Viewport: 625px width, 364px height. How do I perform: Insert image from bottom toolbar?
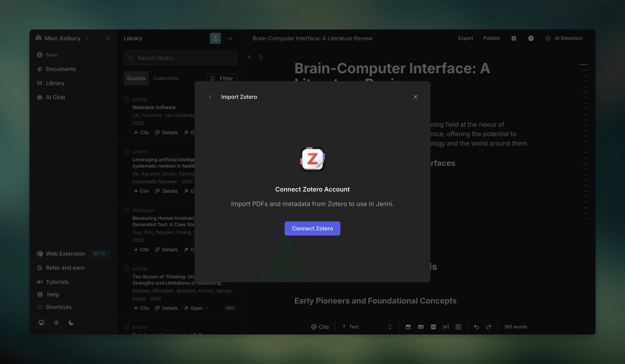click(x=408, y=327)
